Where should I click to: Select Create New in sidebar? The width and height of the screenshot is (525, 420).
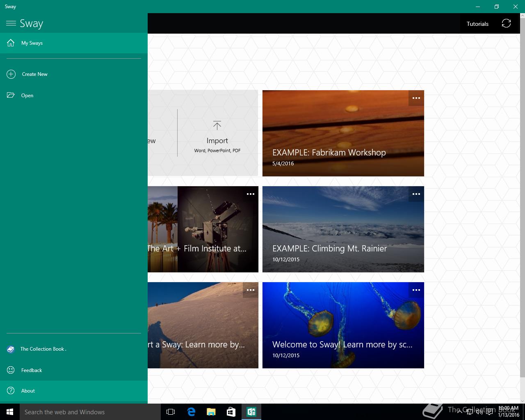pyautogui.click(x=74, y=74)
